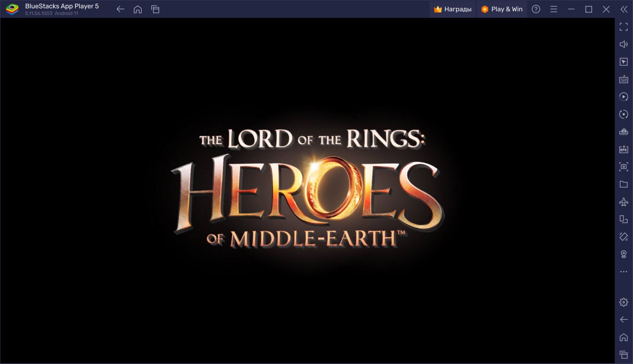Show more sidebar options ellipsis
This screenshot has width=633, height=364.
pos(624,271)
